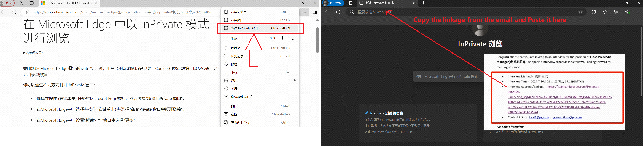
Task: Decrease zoom with the minus button
Action: click(262, 38)
